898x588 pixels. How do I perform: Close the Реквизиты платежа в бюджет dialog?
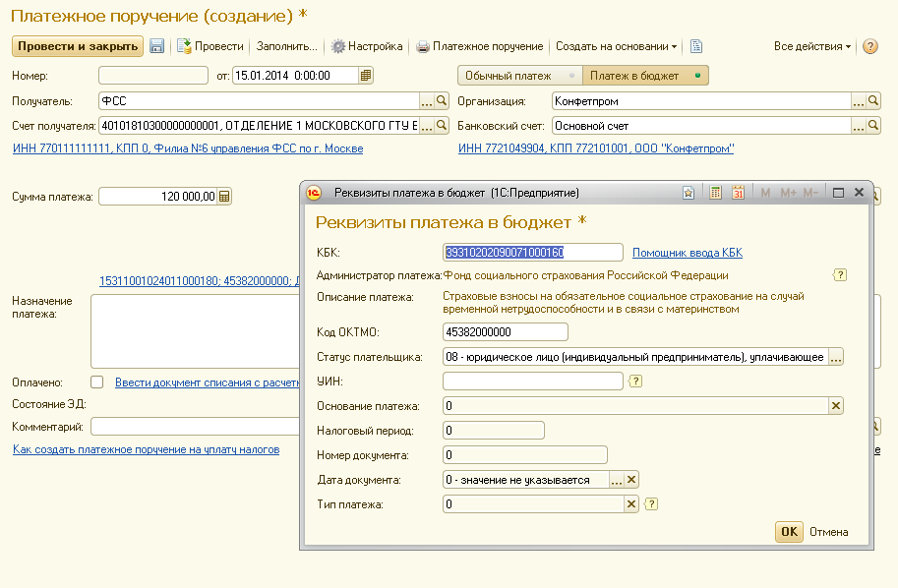coord(859,193)
